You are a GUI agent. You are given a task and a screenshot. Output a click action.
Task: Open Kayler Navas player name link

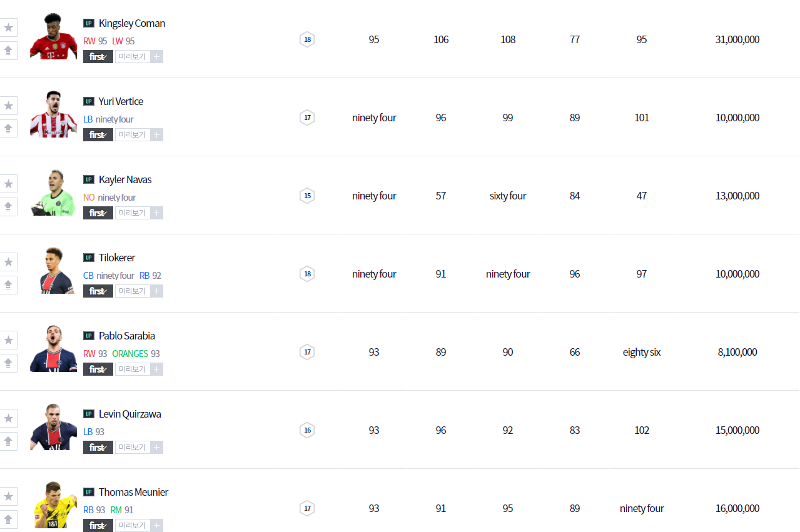pyautogui.click(x=125, y=179)
